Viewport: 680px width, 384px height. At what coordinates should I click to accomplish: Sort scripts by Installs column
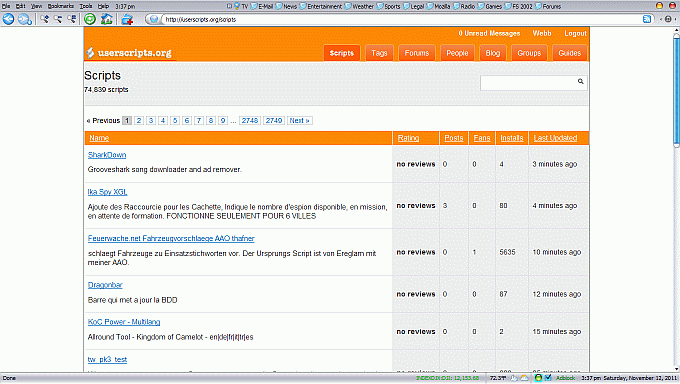click(512, 138)
